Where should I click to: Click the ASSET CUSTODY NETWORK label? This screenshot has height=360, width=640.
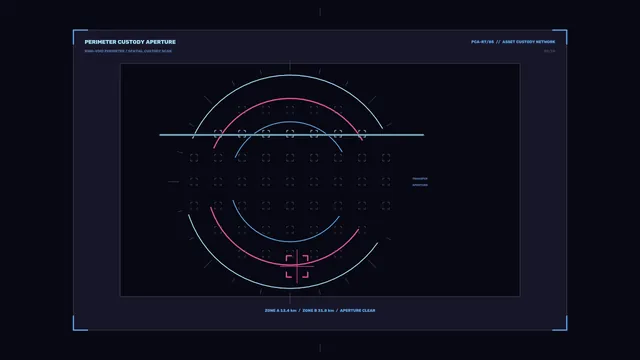(x=529, y=42)
